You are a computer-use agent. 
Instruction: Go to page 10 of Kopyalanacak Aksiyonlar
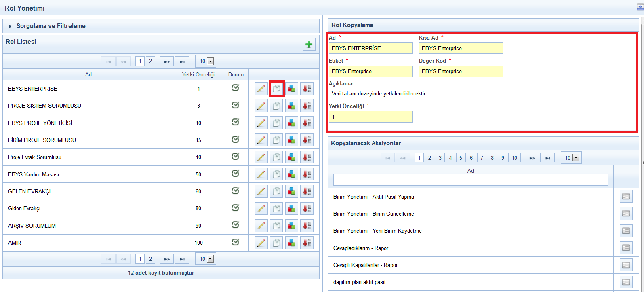click(x=514, y=158)
